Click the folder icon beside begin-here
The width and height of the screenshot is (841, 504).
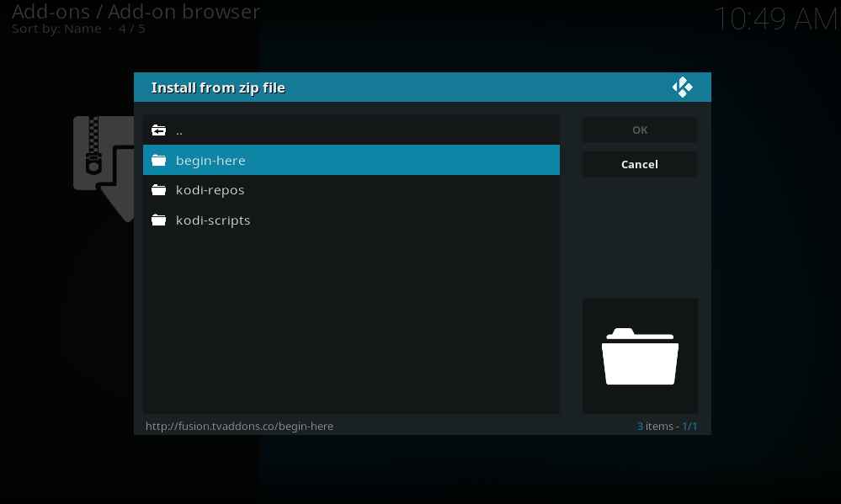[159, 160]
